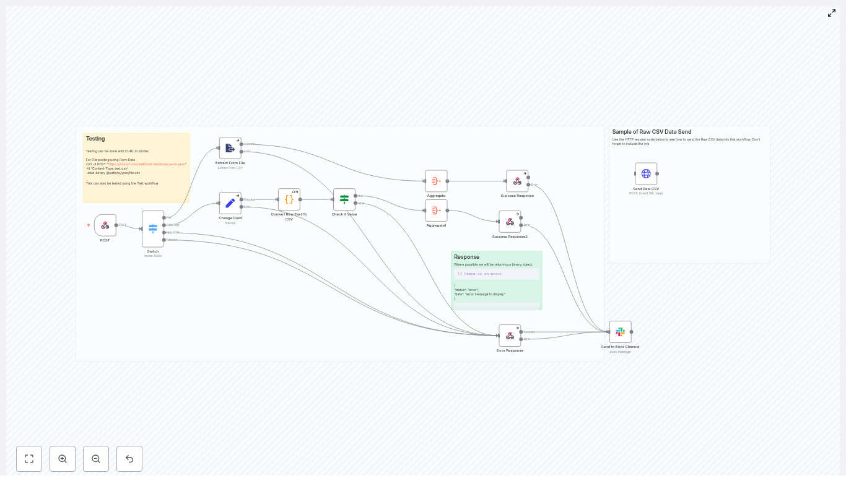Select the Send to Error Channel Slack node
The image size is (846, 504).
(620, 332)
